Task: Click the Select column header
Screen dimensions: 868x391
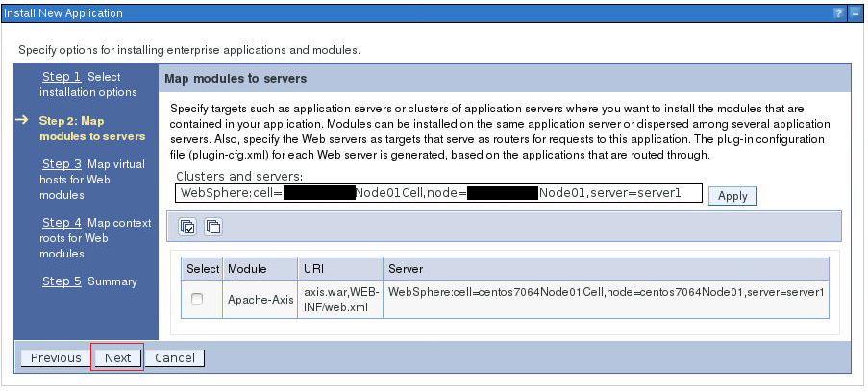Action: [x=203, y=269]
